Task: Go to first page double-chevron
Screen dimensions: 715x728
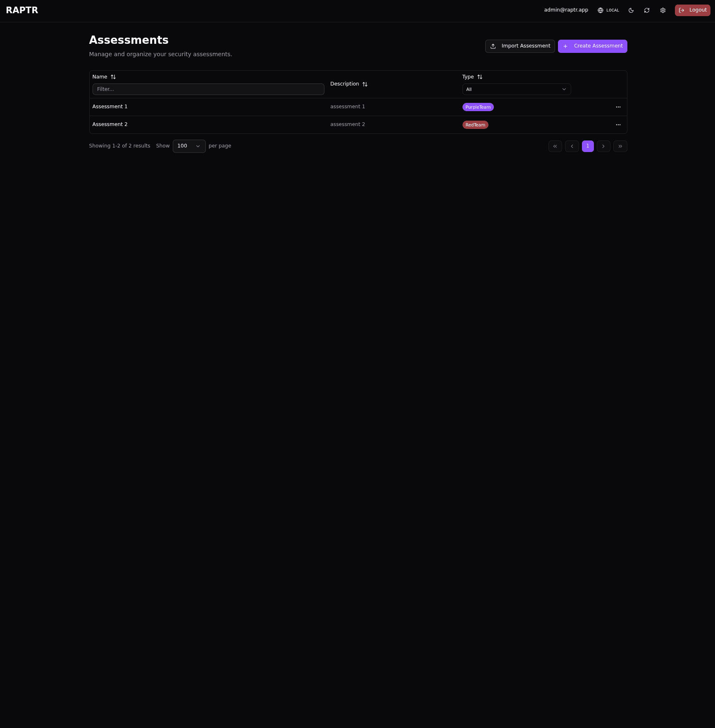Action: pos(555,146)
